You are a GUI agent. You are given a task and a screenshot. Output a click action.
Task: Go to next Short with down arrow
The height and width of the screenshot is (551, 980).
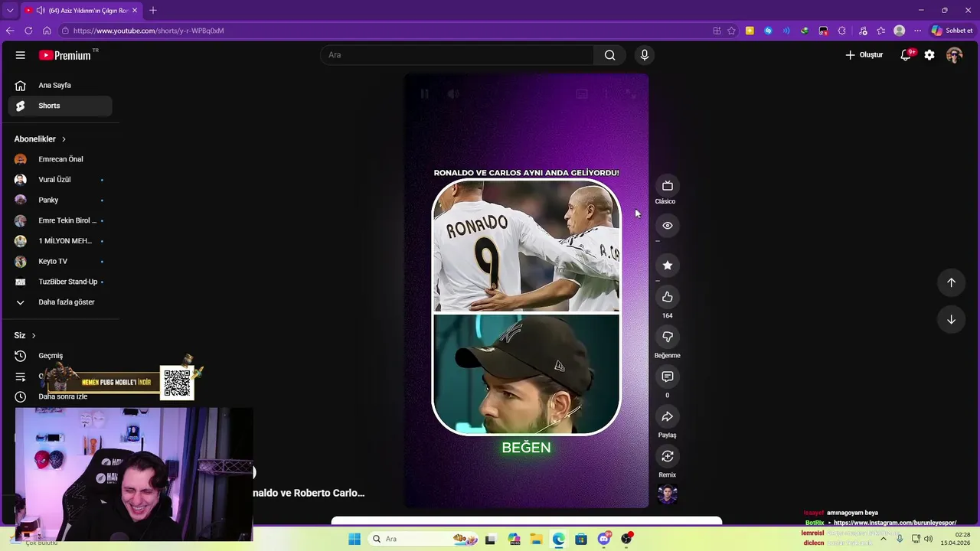click(x=951, y=319)
